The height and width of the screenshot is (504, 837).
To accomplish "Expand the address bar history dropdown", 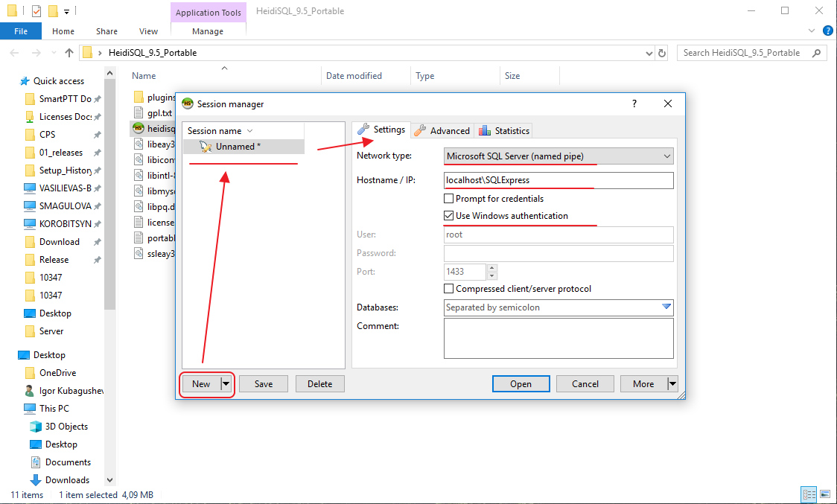I will pos(649,53).
